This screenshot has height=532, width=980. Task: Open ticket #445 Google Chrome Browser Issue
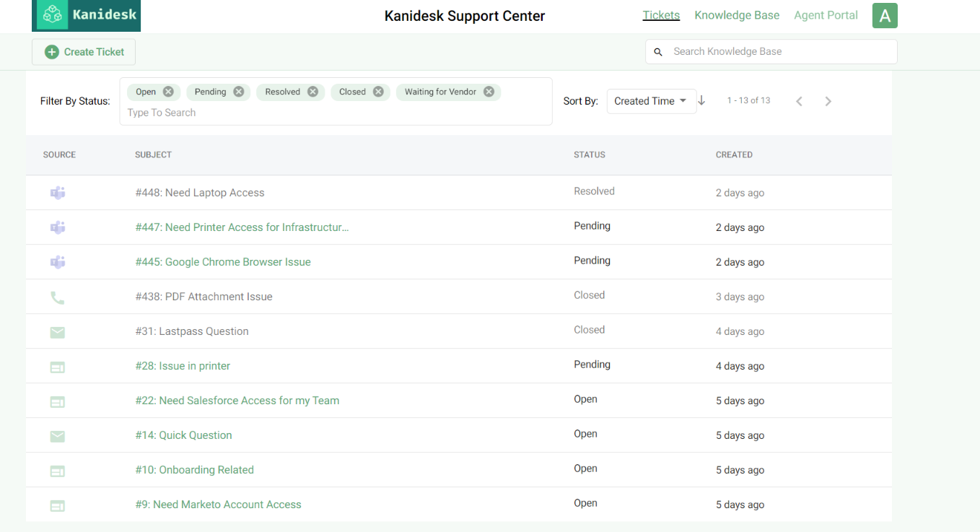tap(223, 262)
